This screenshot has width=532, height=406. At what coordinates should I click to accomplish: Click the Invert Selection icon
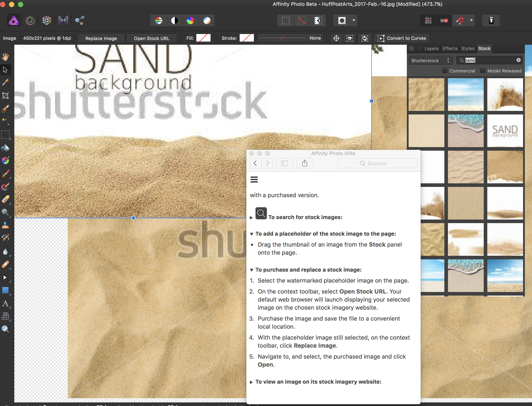point(318,21)
